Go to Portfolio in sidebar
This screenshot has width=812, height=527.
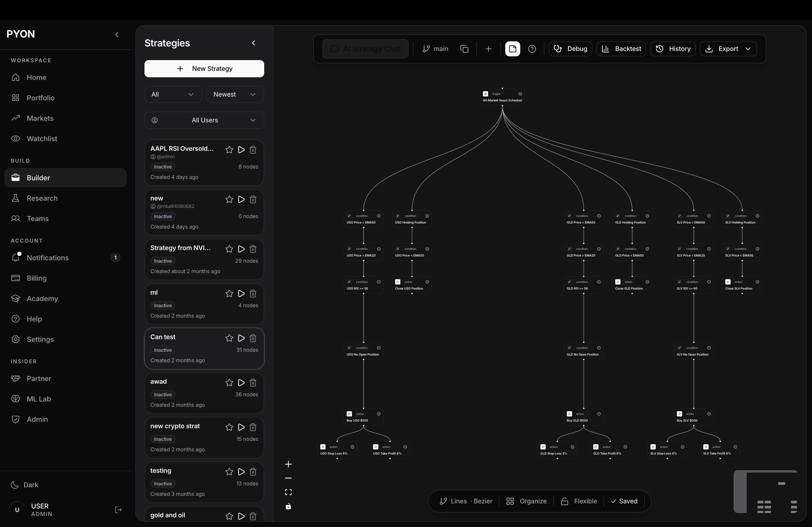click(66, 98)
